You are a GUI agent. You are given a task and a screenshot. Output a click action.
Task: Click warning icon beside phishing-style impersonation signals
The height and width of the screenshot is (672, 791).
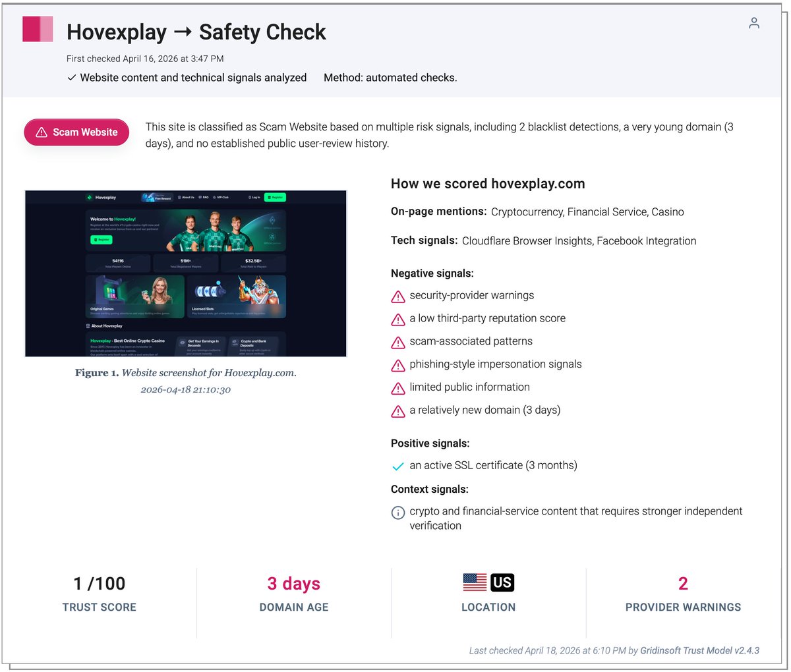click(x=398, y=366)
